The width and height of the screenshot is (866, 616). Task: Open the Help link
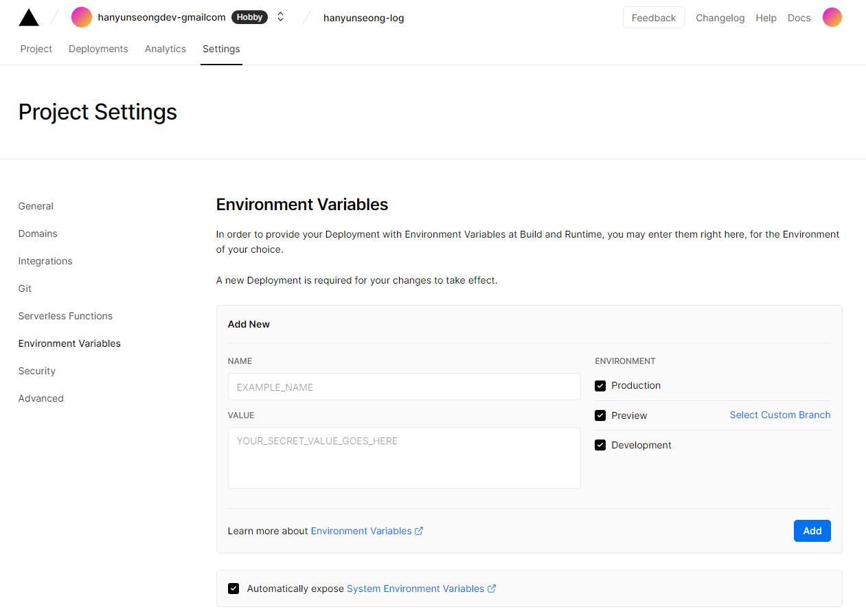766,18
